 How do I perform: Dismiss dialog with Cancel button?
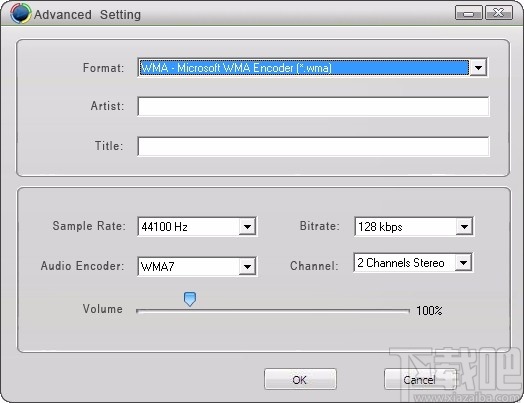tap(420, 379)
